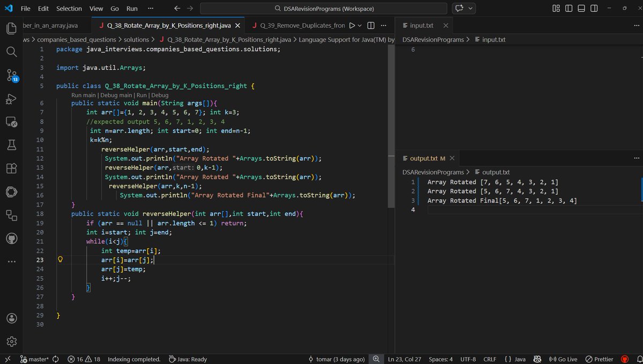Click the workspace search command center
This screenshot has height=364, width=643.
[324, 9]
